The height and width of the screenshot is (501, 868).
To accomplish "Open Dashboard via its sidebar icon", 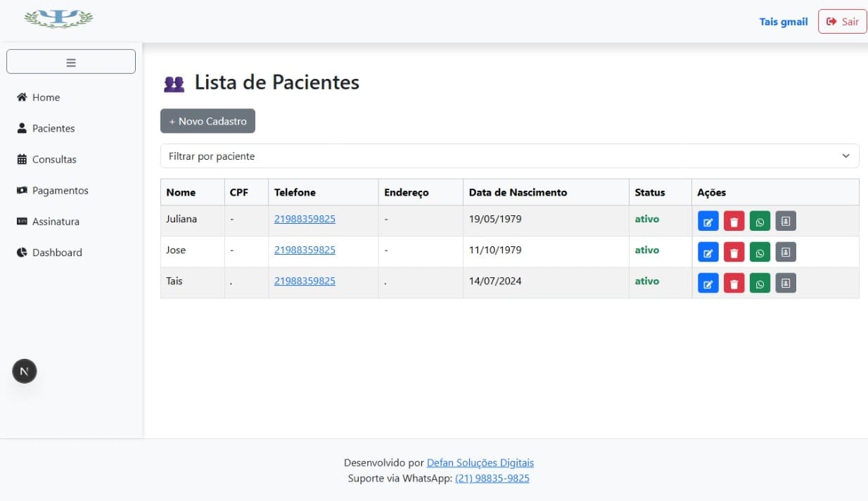I will tap(23, 252).
